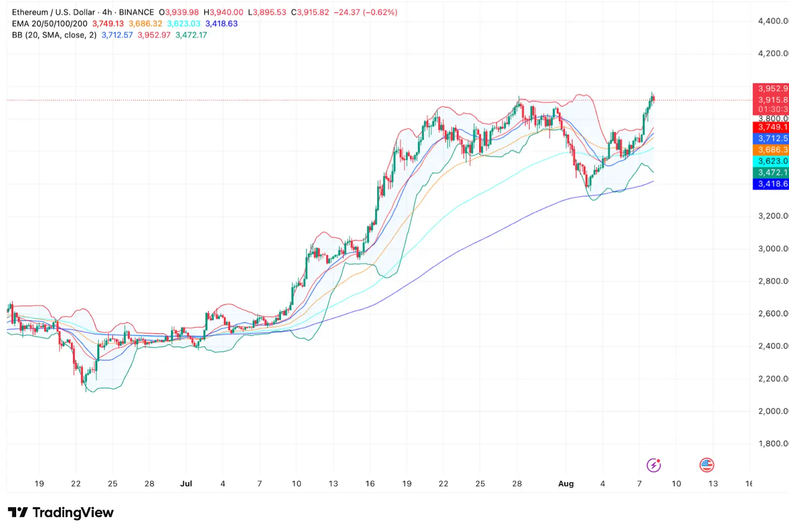
Task: Click the EMA 100 value 3,623.03
Action: (x=184, y=24)
